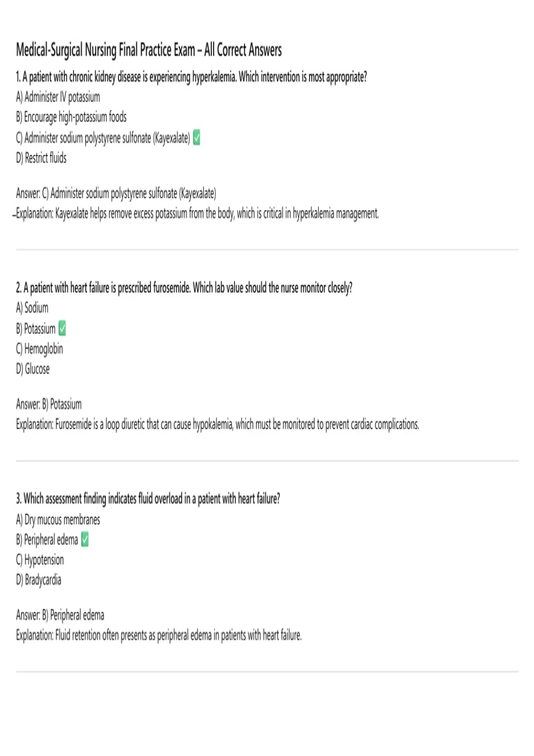Viewport: 534px width, 756px height.
Task: Click the Kayexalate explanation sentence
Action: [198, 214]
